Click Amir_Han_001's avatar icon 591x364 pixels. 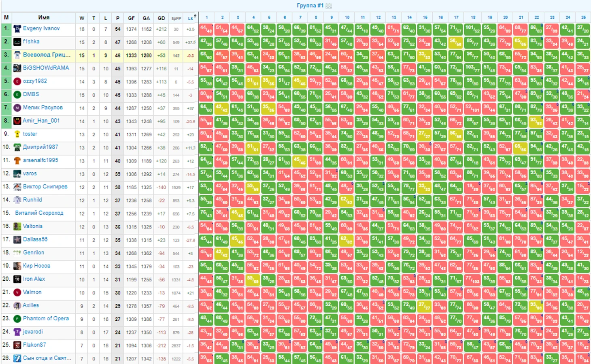[x=17, y=121]
